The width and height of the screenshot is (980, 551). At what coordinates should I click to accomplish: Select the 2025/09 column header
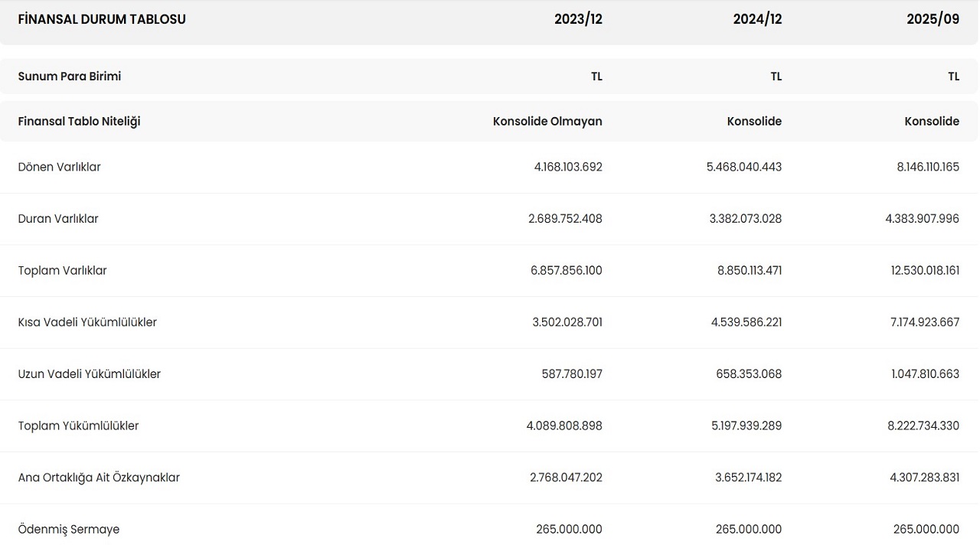(933, 19)
